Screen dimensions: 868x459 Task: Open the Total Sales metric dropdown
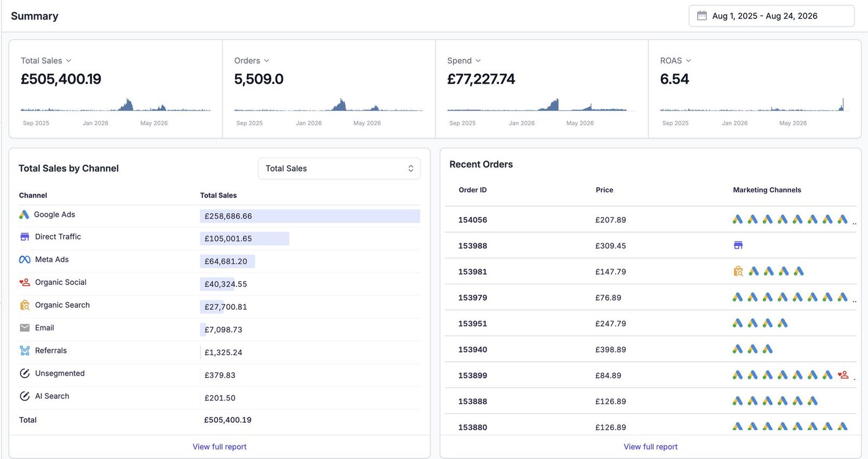(x=46, y=61)
